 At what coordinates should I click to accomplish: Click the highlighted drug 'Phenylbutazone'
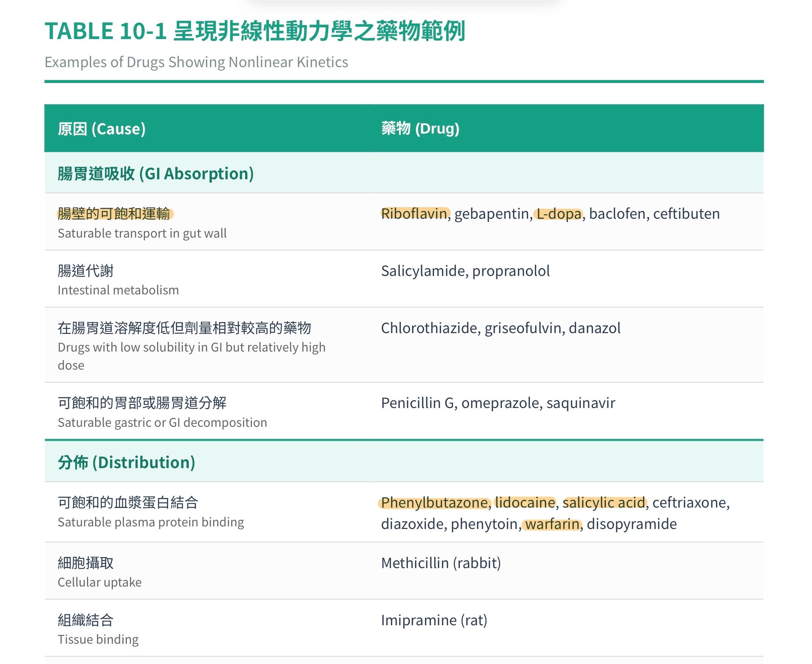434,502
